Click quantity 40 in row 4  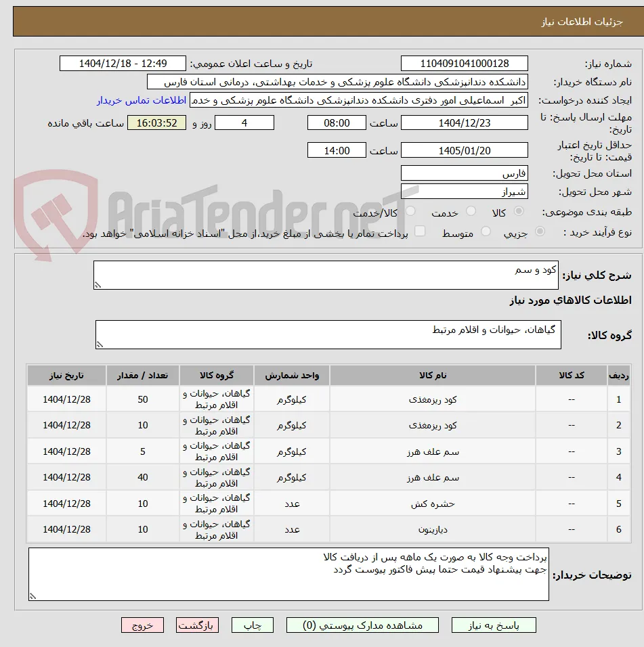(142, 477)
